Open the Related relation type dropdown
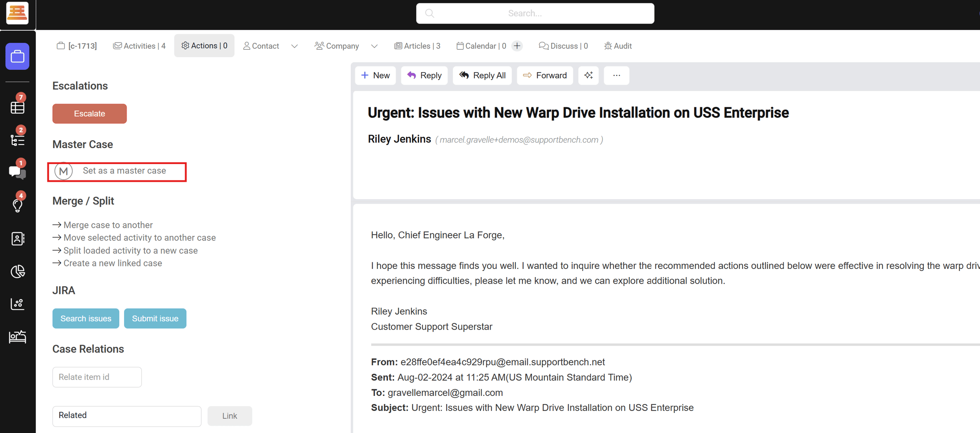This screenshot has height=433, width=980. click(127, 415)
